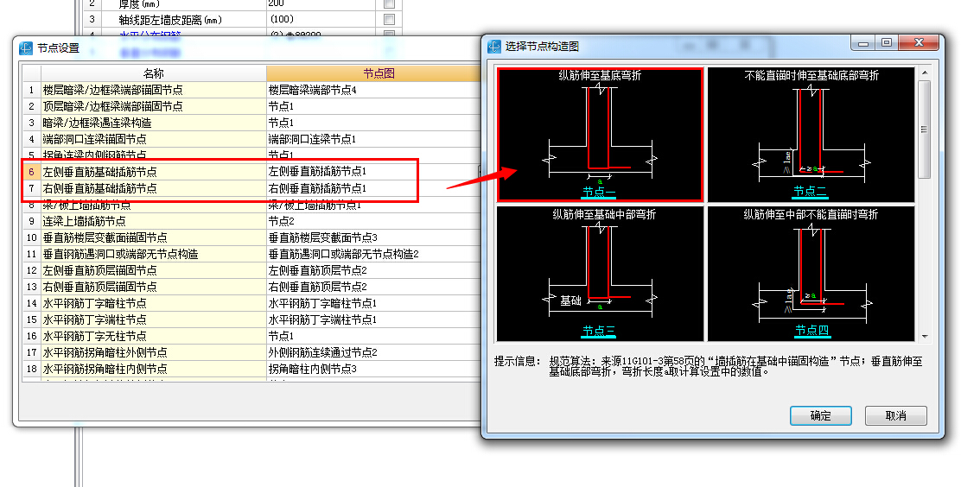Select the 节点三 diagram thumbnail
Screen dimensions: 980x487
[600, 274]
